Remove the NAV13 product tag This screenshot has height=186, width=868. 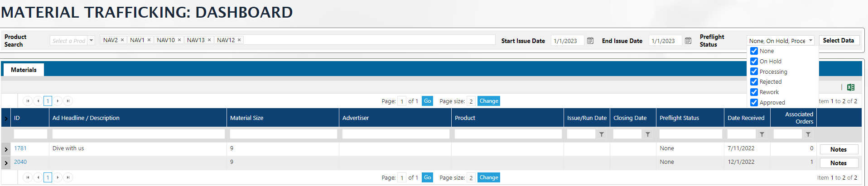(x=209, y=40)
